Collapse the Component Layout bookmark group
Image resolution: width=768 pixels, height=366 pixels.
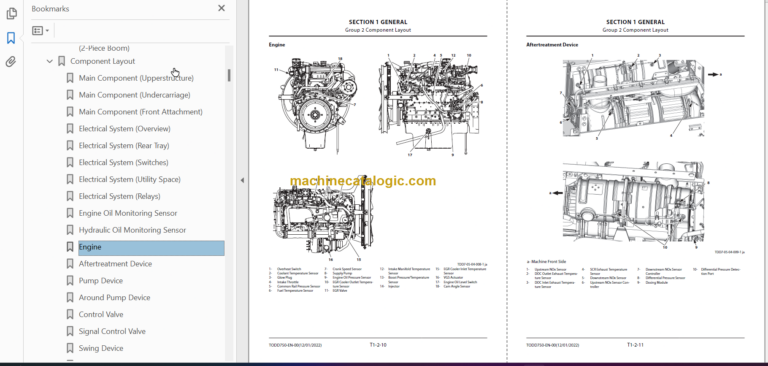pyautogui.click(x=49, y=61)
